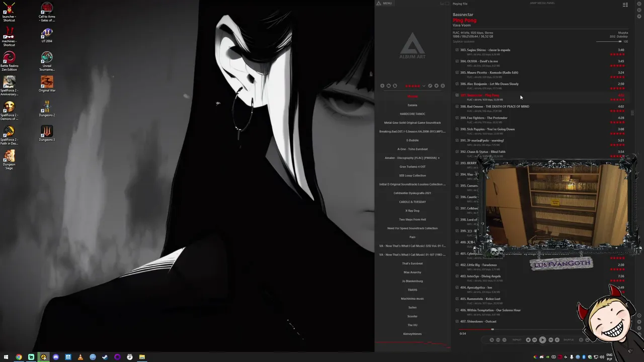644x362 pixels.
Task: Toggle SHUFFLE mode
Action: 569,340
